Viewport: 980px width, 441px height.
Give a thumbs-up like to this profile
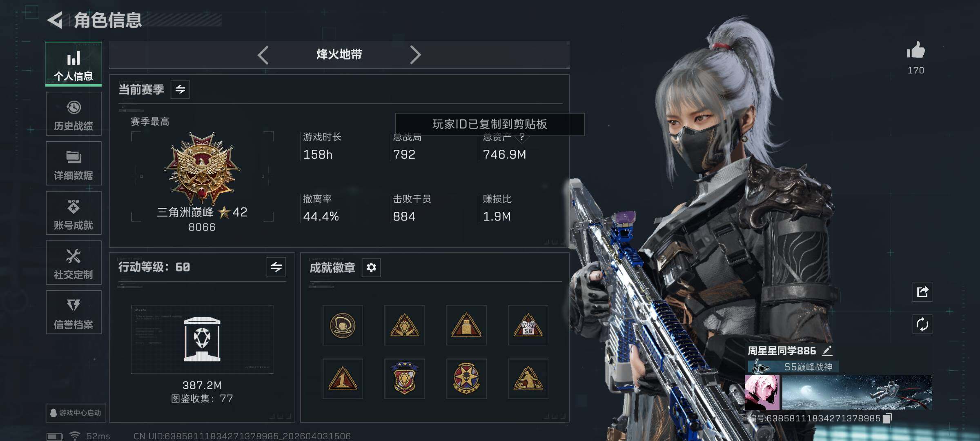click(x=915, y=51)
